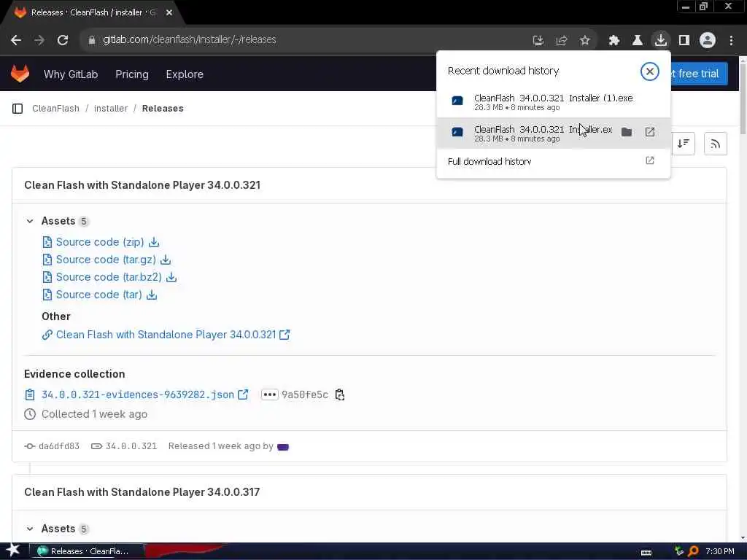Open Chrome three-dot menu
Screen dimensions: 747x560
(731, 40)
